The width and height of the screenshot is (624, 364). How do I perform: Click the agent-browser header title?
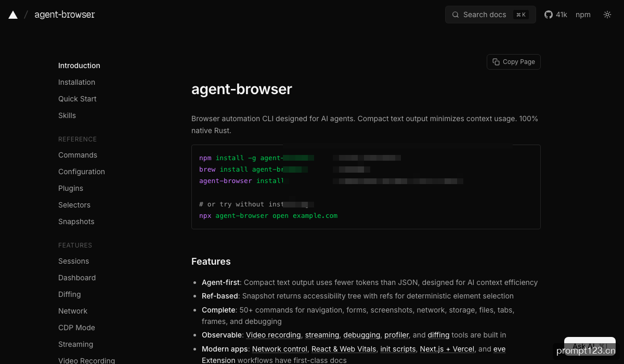click(x=64, y=15)
